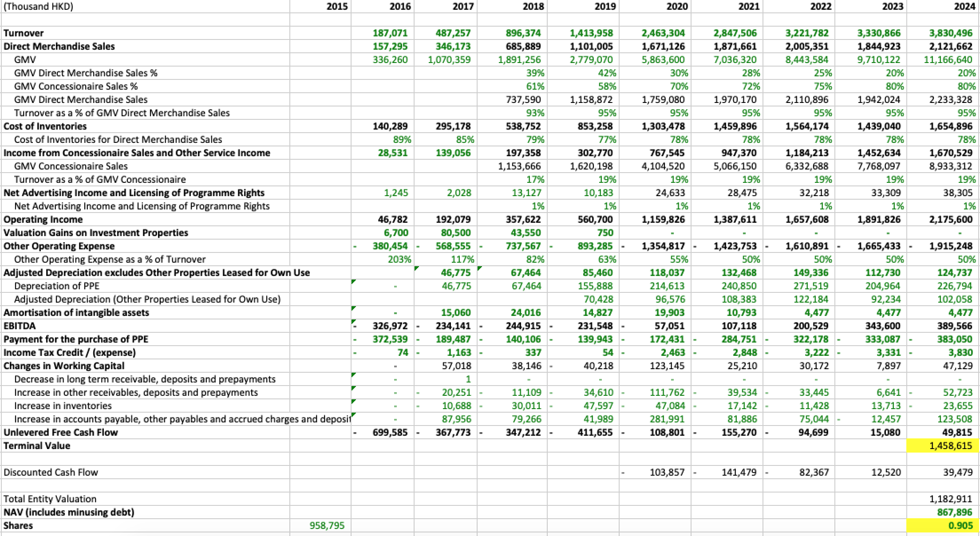The width and height of the screenshot is (980, 536).
Task: Select Payment for purchase of PPE value 372,539
Action: [x=390, y=339]
